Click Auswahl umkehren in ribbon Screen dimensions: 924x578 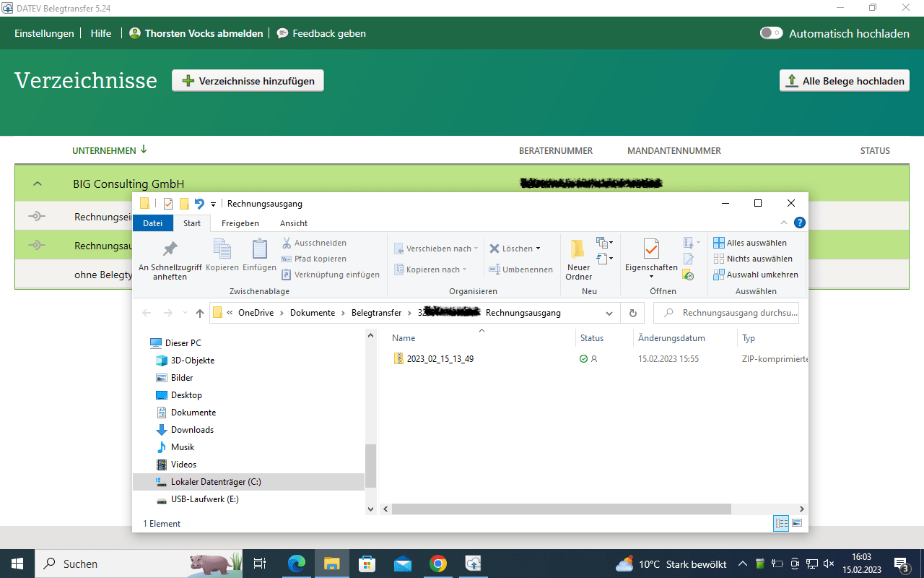(756, 275)
